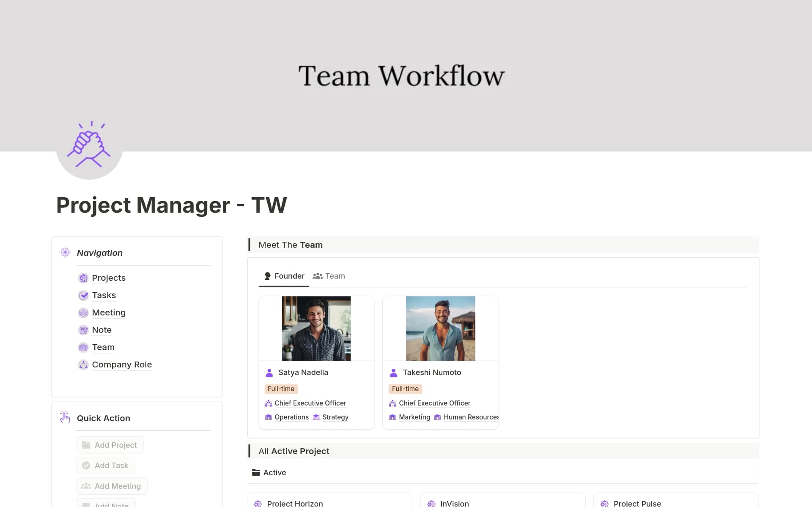The image size is (812, 507).
Task: Click the Note icon in the sidebar
Action: (x=83, y=330)
